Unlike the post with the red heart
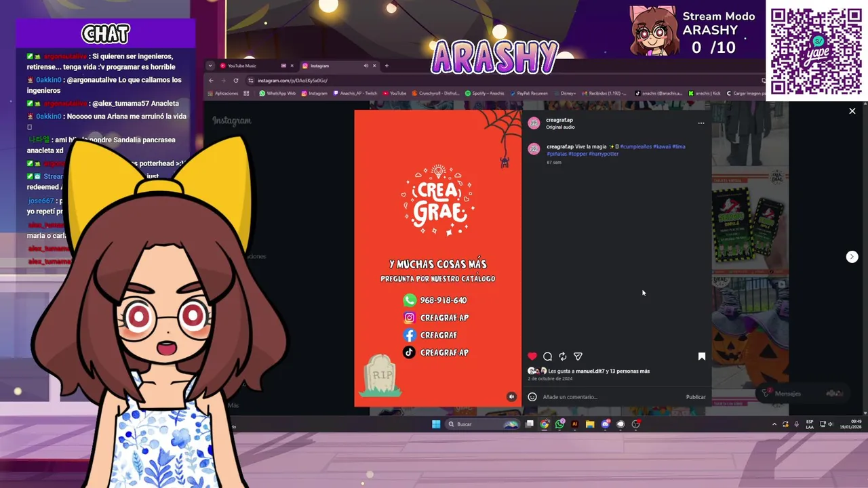The width and height of the screenshot is (868, 488). tap(532, 357)
